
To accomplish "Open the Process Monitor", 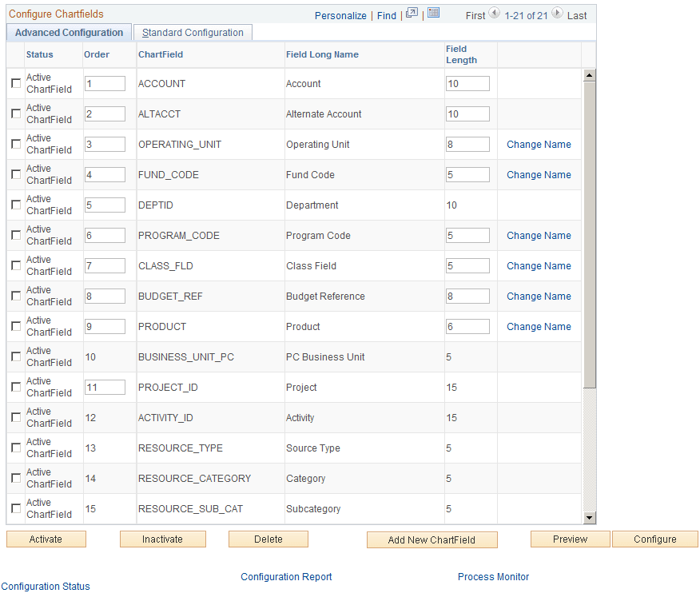I will coord(493,576).
